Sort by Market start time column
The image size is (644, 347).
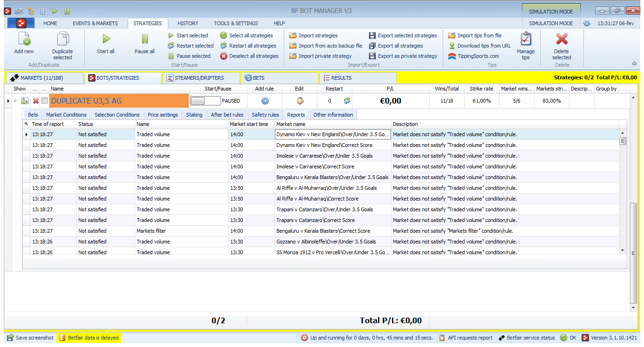coord(251,124)
